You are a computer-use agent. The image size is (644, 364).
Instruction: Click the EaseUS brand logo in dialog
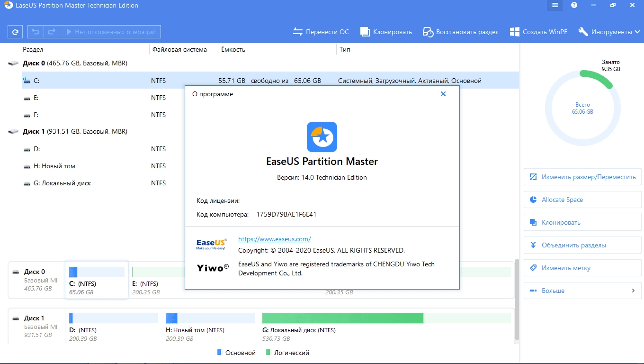[212, 244]
